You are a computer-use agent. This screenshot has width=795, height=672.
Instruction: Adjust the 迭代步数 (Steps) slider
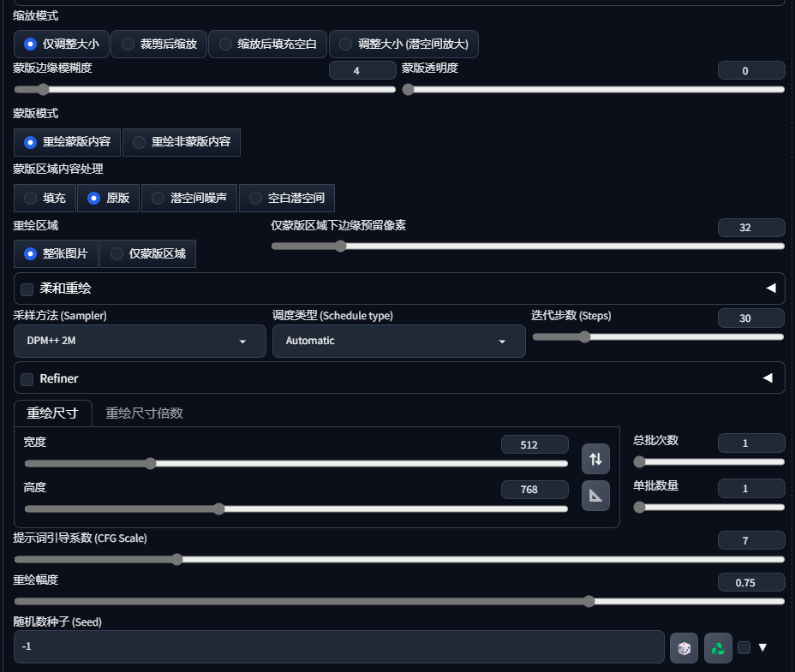tap(658, 337)
